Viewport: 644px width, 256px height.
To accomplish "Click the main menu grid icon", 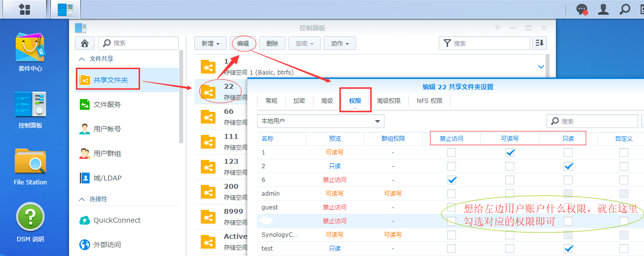I will pyautogui.click(x=24, y=9).
